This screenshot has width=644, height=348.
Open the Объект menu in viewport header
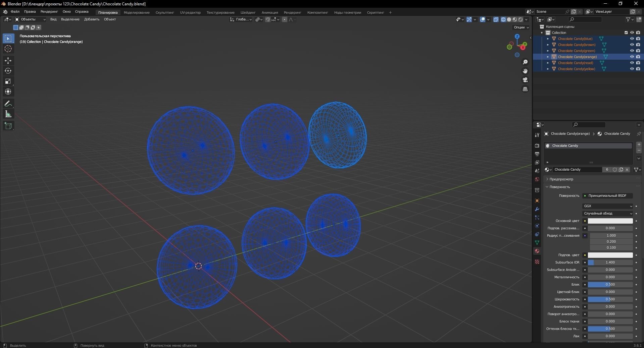[x=110, y=19]
